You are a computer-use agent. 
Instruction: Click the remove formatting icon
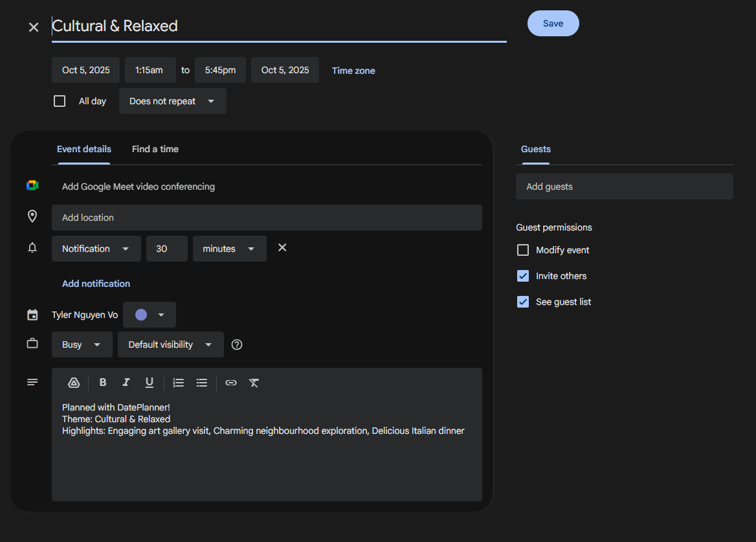click(x=254, y=383)
